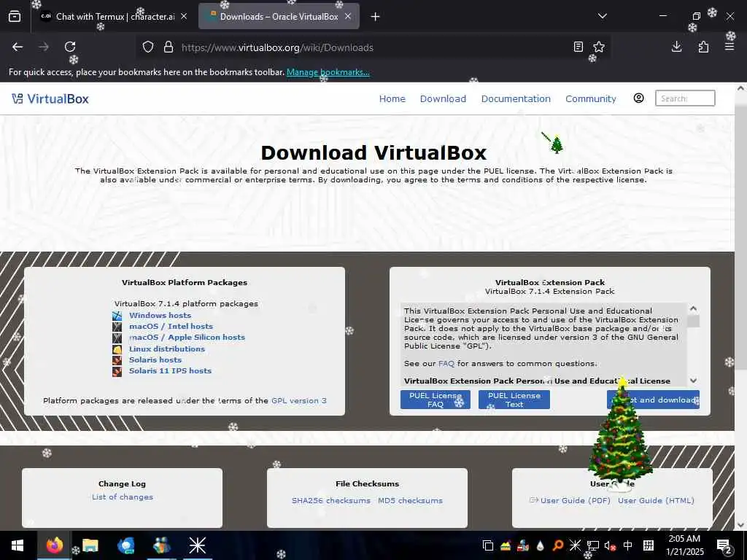Reload the page with the refresh icon
Viewport: 747px width, 560px height.
(70, 47)
